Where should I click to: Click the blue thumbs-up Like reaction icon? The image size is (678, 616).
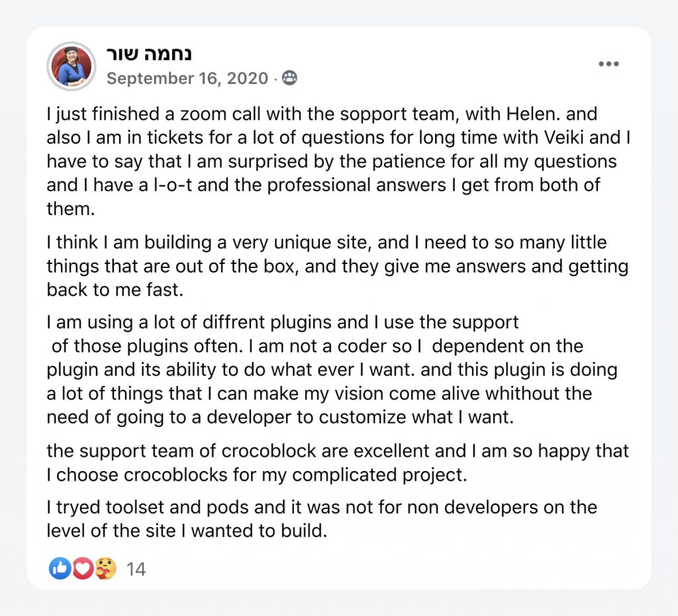pos(60,568)
